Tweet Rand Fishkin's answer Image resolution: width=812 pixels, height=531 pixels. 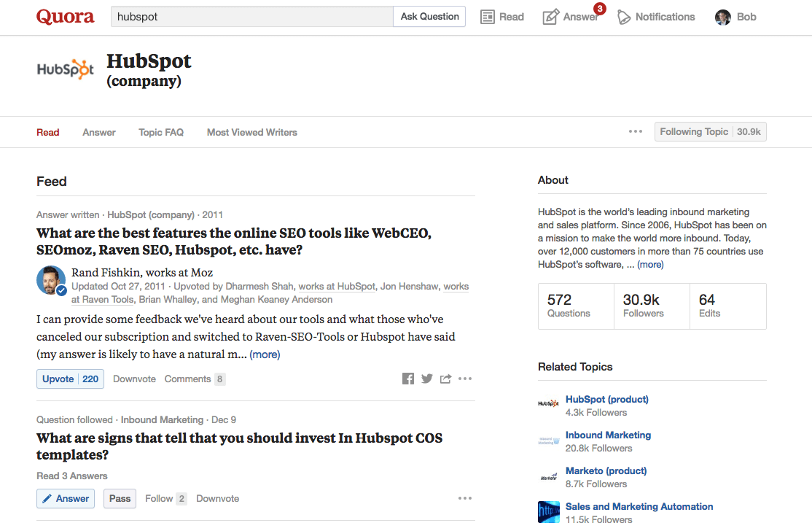coord(426,379)
